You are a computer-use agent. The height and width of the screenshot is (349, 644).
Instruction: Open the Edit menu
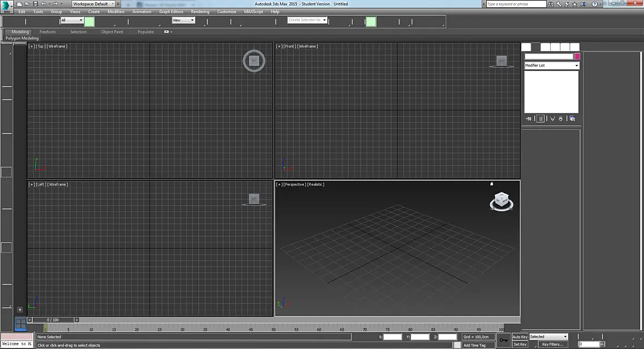click(x=22, y=11)
